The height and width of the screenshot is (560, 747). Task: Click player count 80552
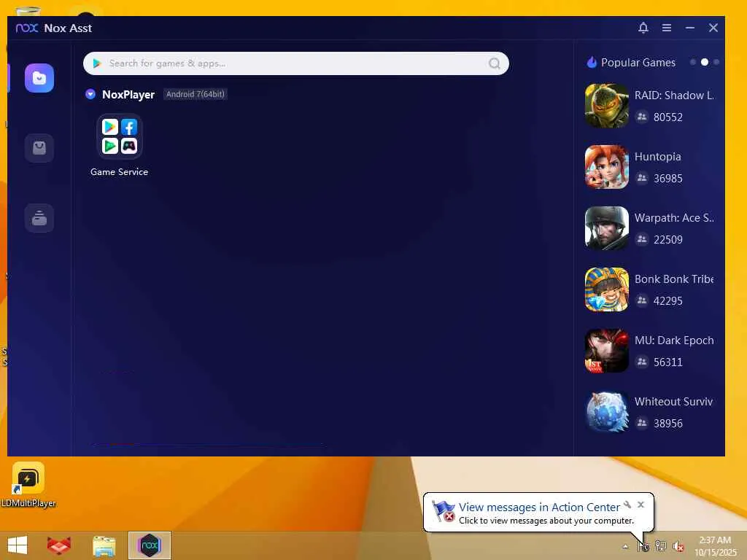[668, 117]
